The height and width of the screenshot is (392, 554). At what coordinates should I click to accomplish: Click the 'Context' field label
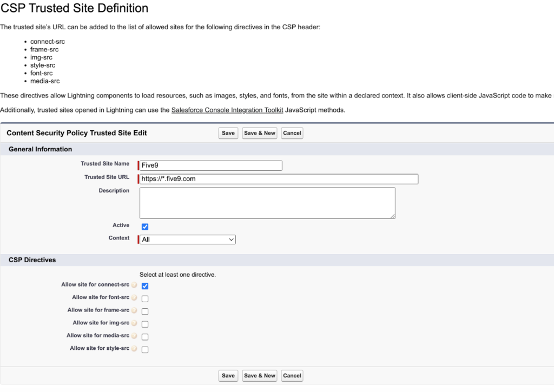(x=119, y=238)
